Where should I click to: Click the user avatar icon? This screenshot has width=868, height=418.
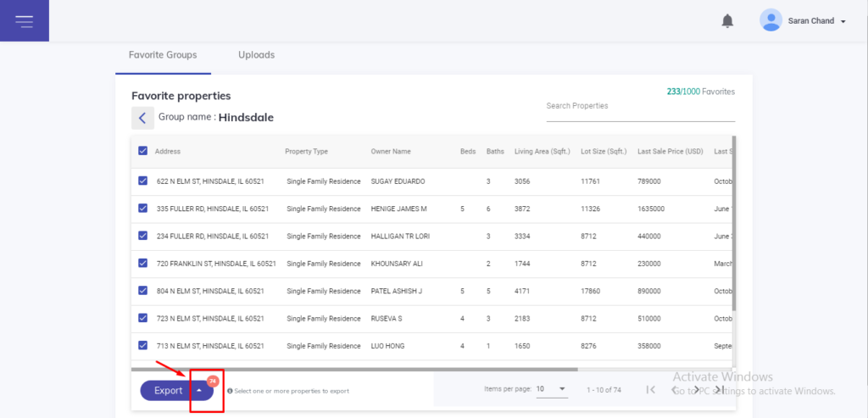[x=771, y=20]
